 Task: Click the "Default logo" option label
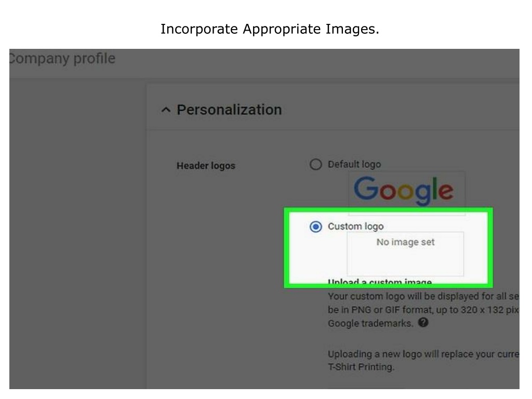(354, 165)
